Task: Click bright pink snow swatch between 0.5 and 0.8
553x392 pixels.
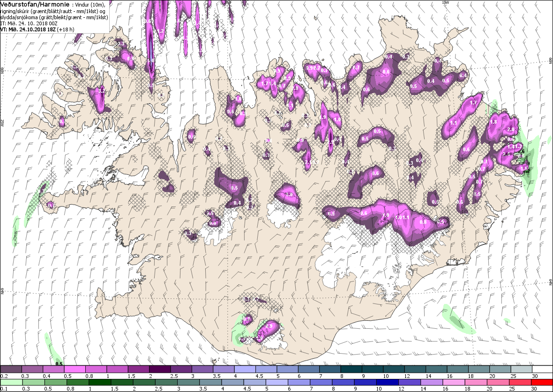Action: (x=75, y=370)
